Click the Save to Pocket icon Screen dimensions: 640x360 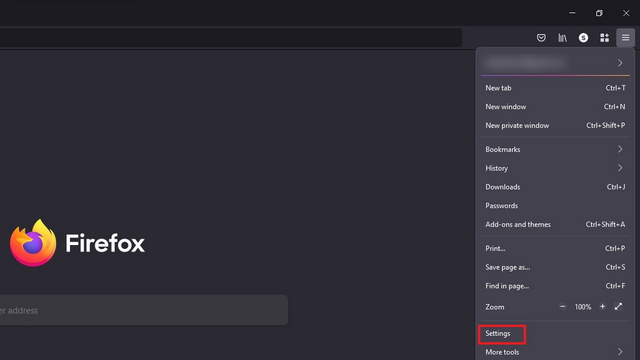point(541,38)
